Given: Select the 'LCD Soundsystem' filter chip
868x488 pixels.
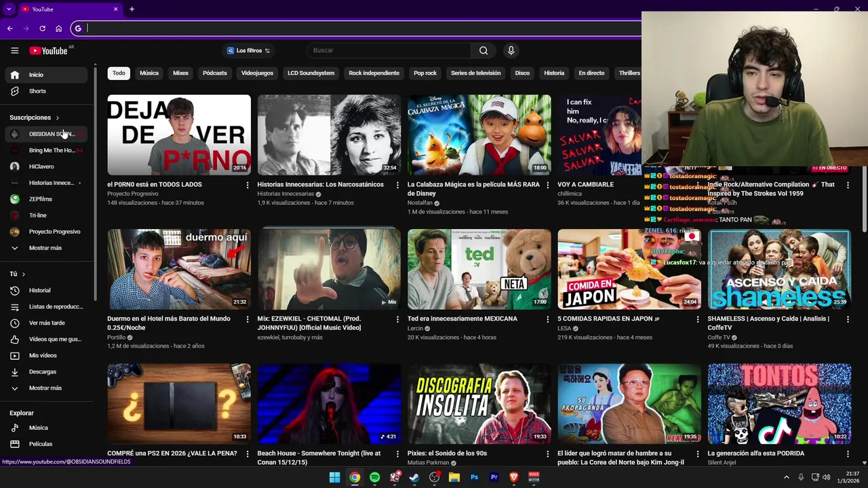Looking at the screenshot, I should pyautogui.click(x=311, y=73).
